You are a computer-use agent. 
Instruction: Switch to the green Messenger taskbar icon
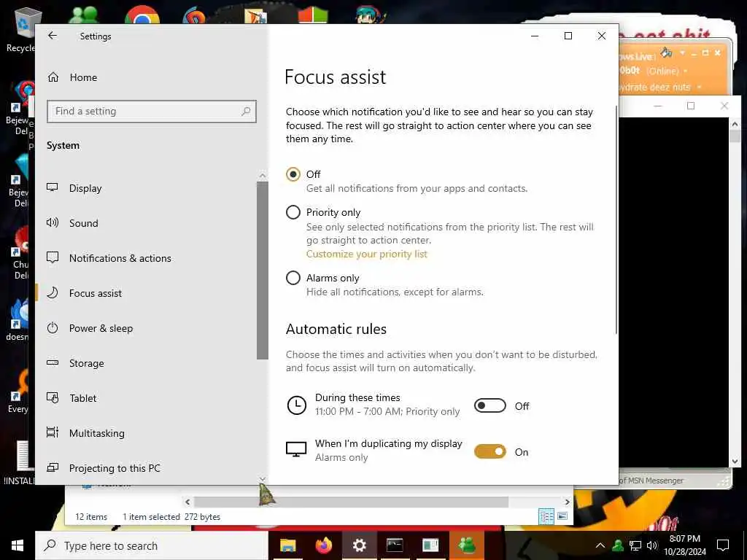[466, 545]
